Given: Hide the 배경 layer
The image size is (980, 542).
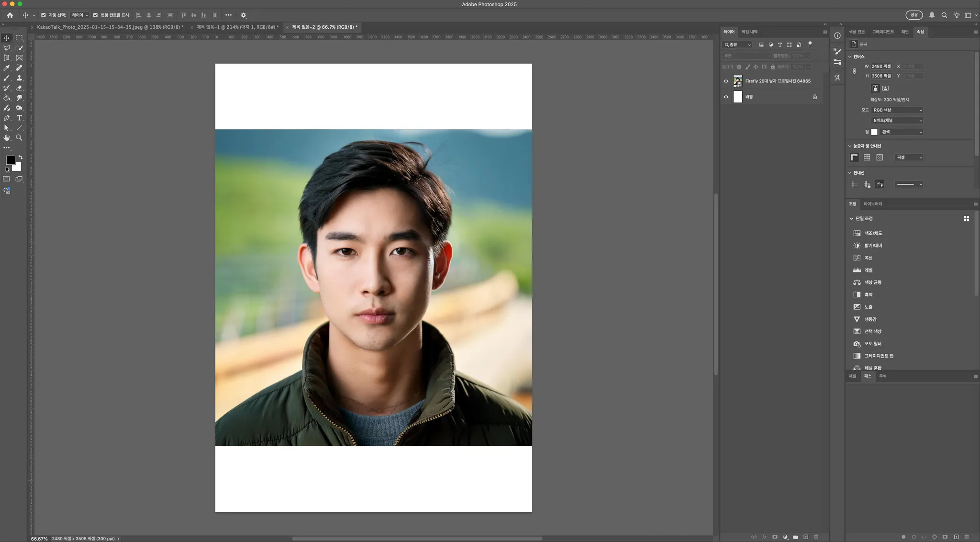Looking at the screenshot, I should click(726, 97).
